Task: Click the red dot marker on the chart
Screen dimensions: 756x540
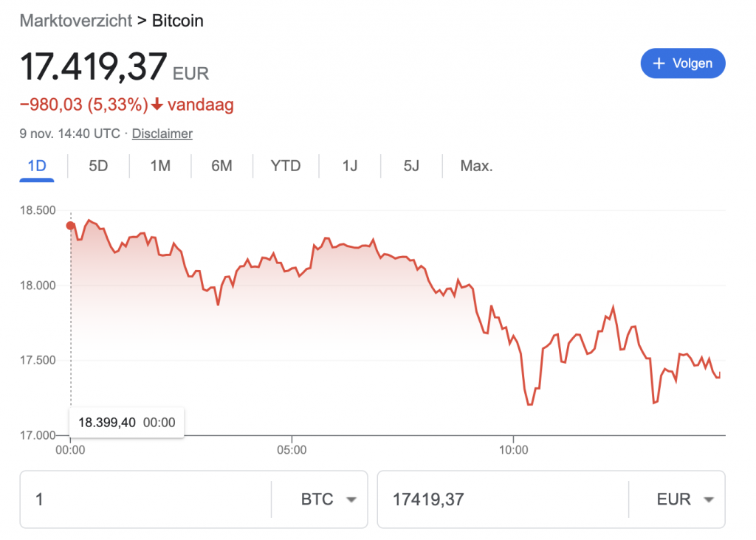Action: (x=70, y=226)
